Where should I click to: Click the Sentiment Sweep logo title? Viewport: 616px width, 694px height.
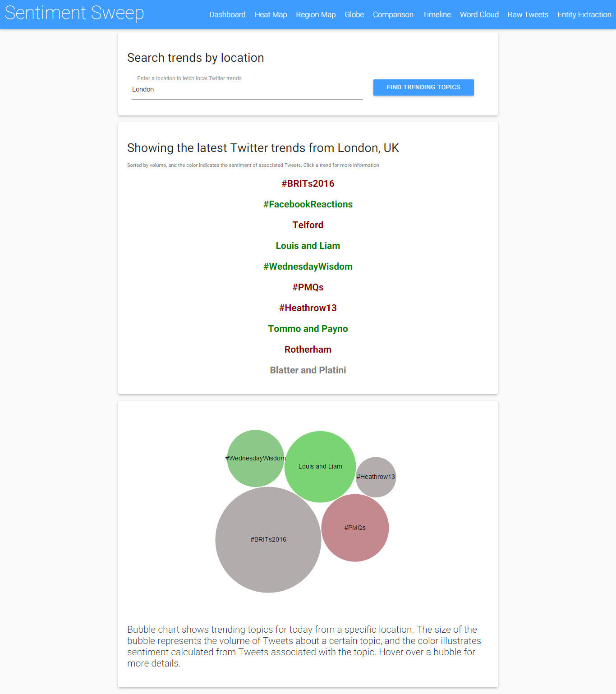click(74, 13)
